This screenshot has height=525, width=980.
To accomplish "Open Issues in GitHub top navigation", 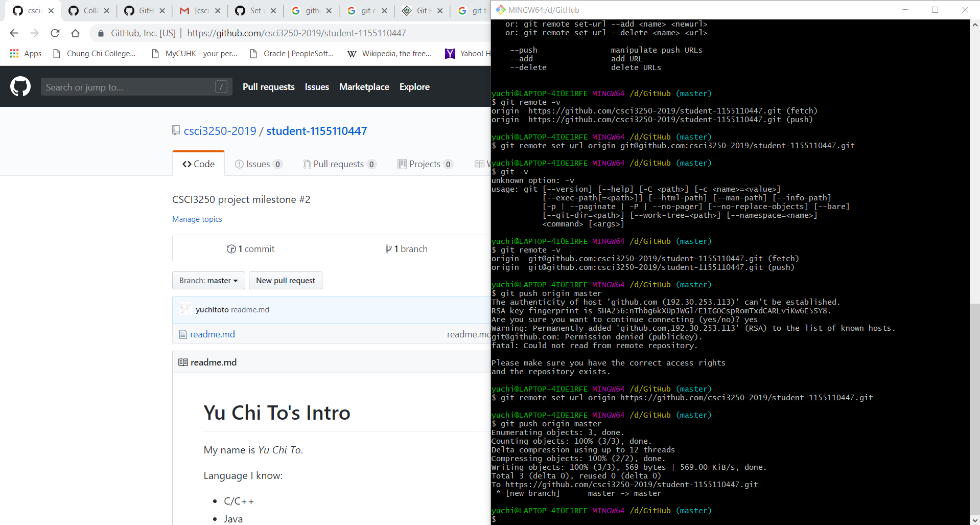I will click(x=317, y=87).
